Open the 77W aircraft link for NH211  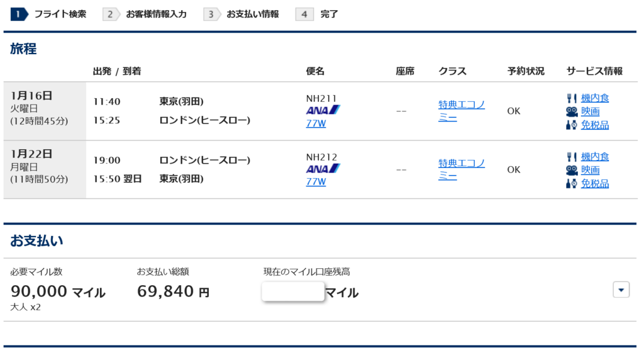[x=316, y=123]
